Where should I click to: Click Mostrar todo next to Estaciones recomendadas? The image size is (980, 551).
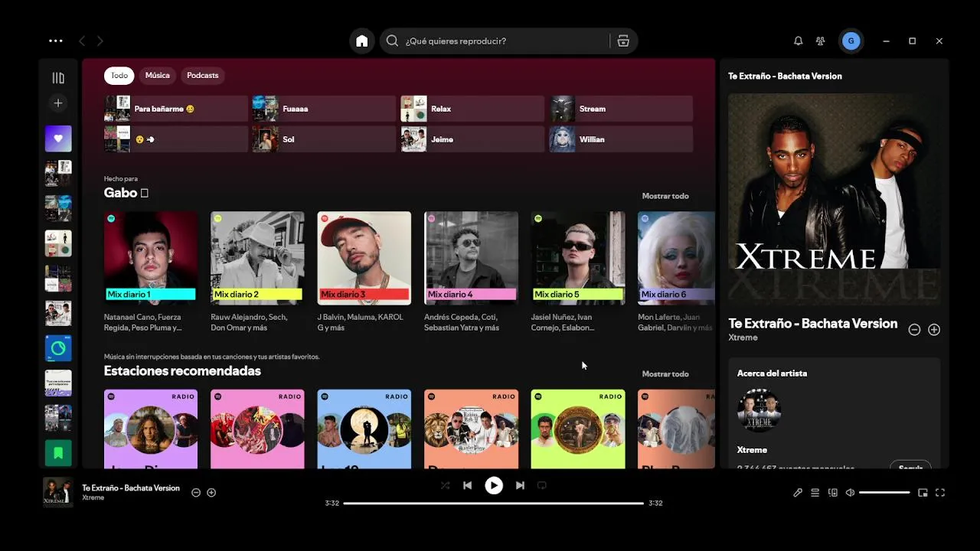pyautogui.click(x=665, y=374)
